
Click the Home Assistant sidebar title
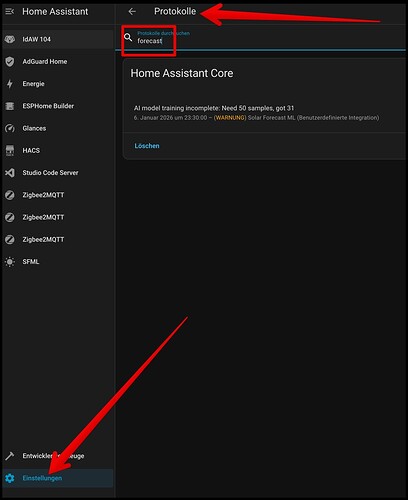click(55, 12)
